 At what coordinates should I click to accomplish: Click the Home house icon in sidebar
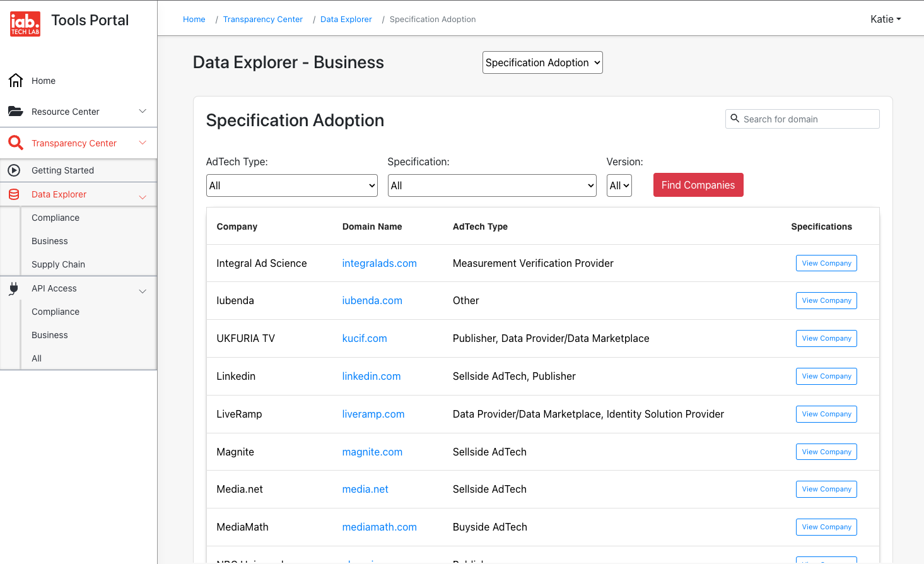(x=16, y=81)
